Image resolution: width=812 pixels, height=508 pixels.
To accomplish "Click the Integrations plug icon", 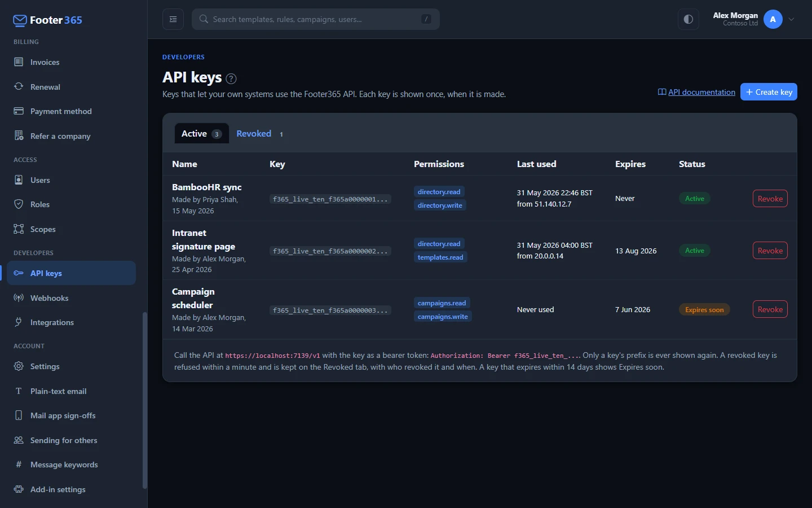I will coord(19,322).
